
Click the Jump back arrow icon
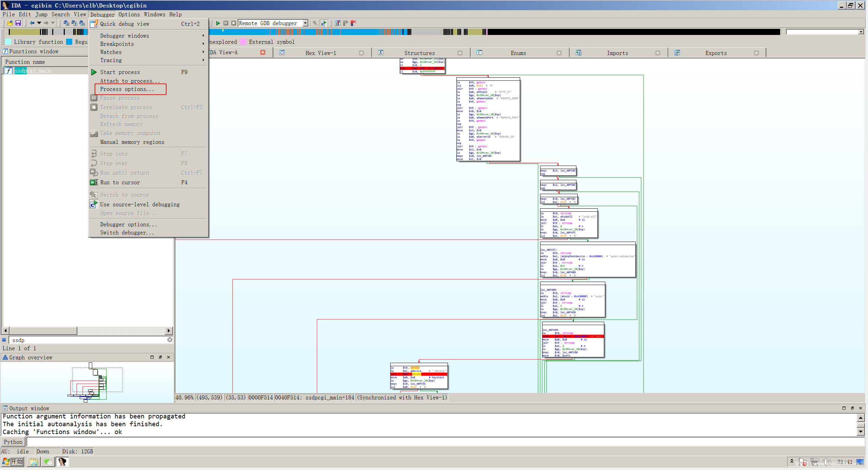click(32, 23)
